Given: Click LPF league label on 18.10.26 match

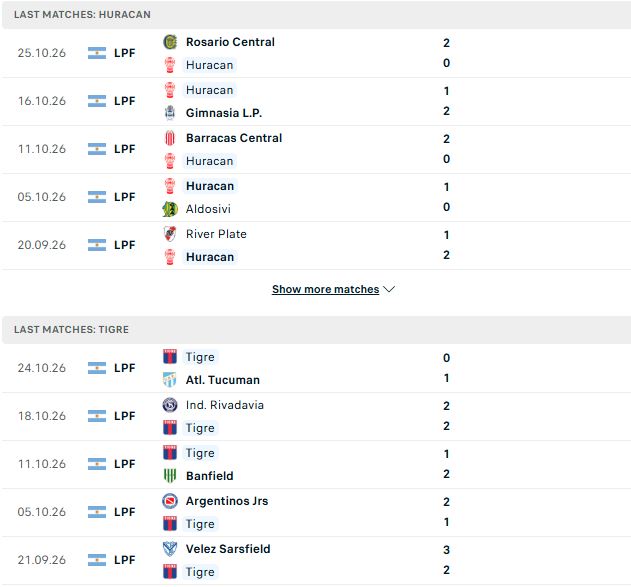Looking at the screenshot, I should tap(125, 416).
